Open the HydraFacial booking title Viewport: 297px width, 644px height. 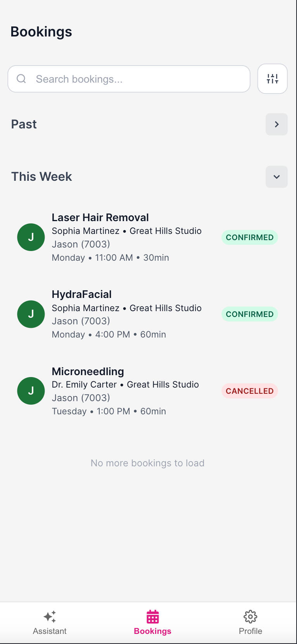click(x=81, y=294)
